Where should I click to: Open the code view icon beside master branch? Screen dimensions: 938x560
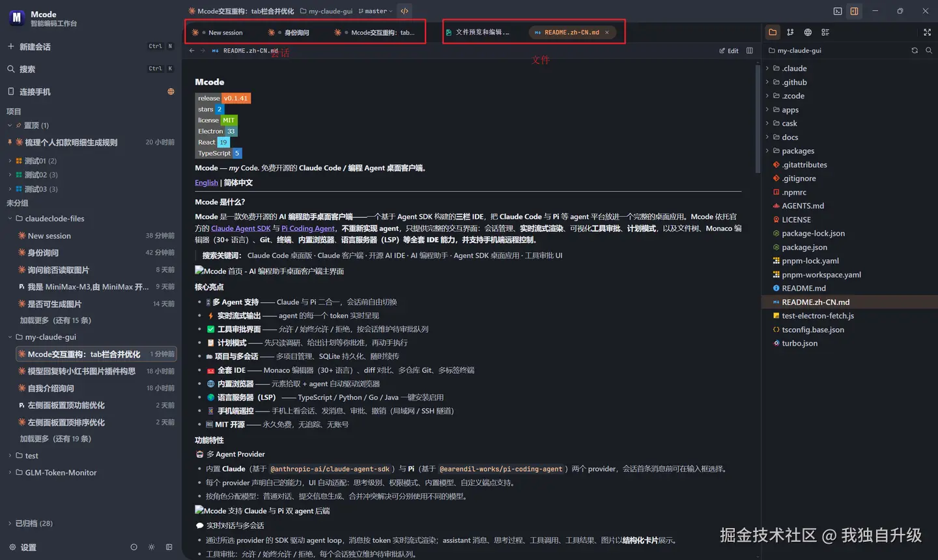point(405,11)
